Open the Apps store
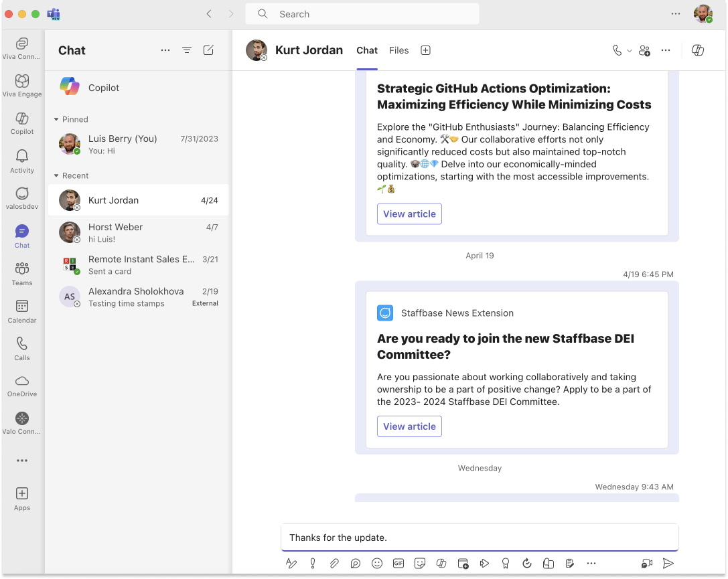This screenshot has width=728, height=579. (x=22, y=499)
